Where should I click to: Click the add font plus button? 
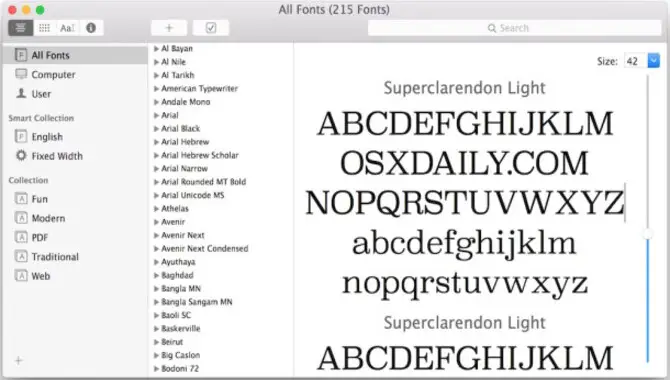point(169,28)
